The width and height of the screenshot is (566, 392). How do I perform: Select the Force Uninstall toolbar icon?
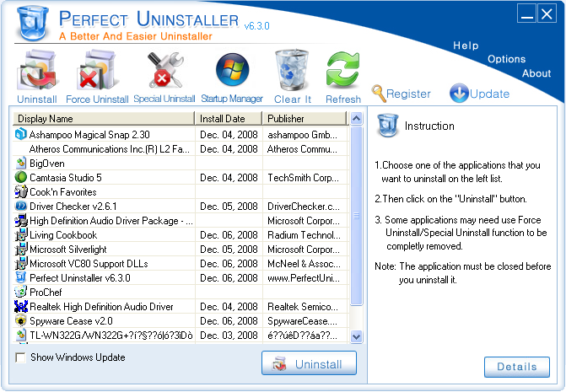(97, 70)
